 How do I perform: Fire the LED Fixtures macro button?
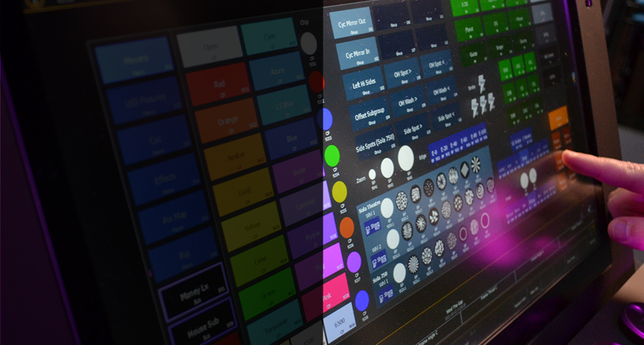point(145,100)
